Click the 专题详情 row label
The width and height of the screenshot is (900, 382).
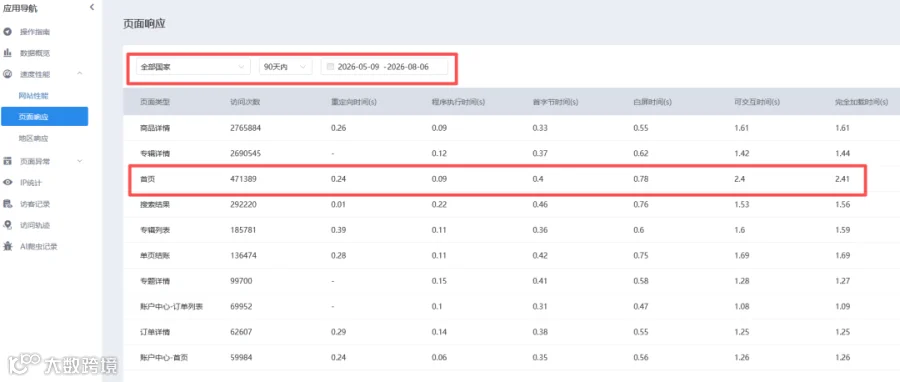tap(155, 281)
